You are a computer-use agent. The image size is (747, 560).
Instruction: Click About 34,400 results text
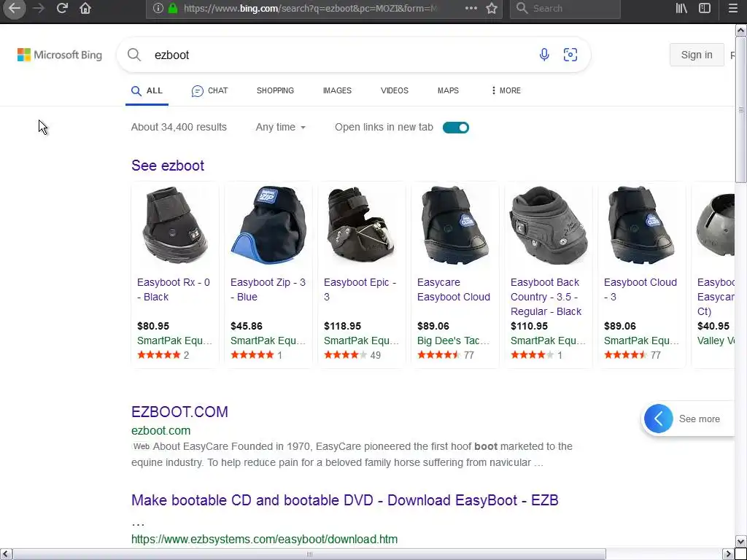tap(179, 127)
